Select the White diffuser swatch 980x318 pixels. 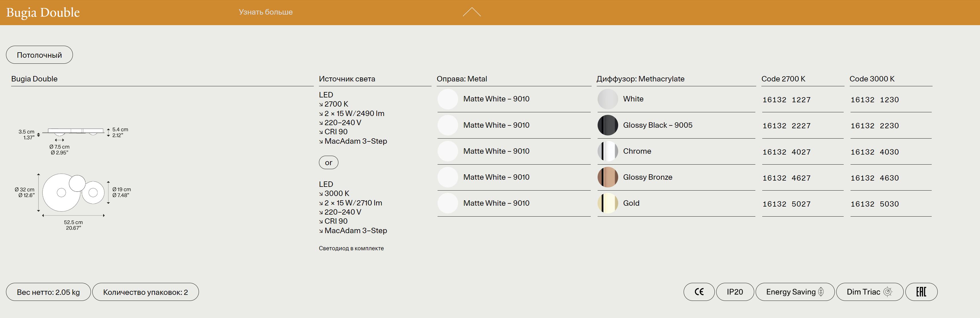(608, 99)
